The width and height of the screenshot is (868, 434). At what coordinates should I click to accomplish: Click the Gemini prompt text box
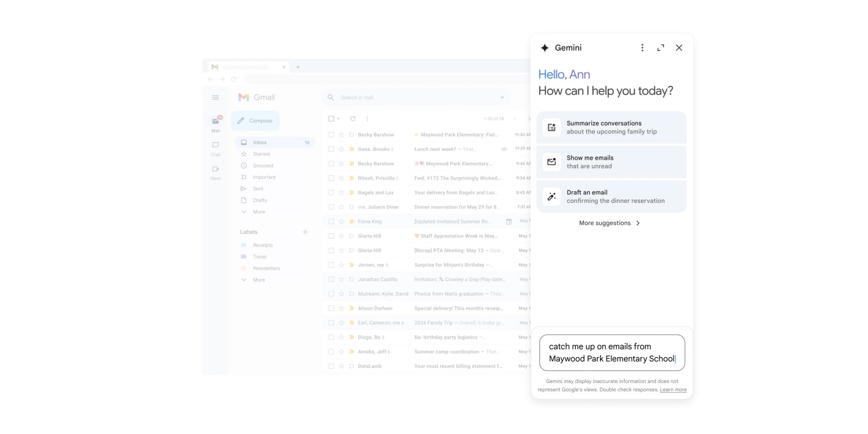[611, 353]
